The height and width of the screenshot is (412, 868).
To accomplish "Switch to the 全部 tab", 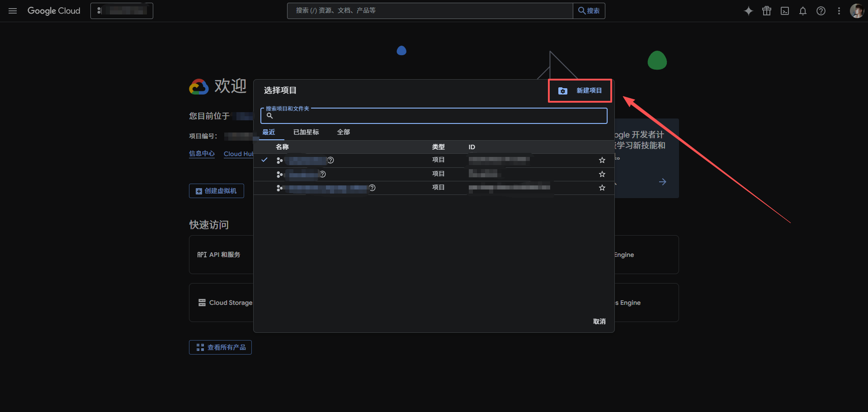I will (x=344, y=132).
